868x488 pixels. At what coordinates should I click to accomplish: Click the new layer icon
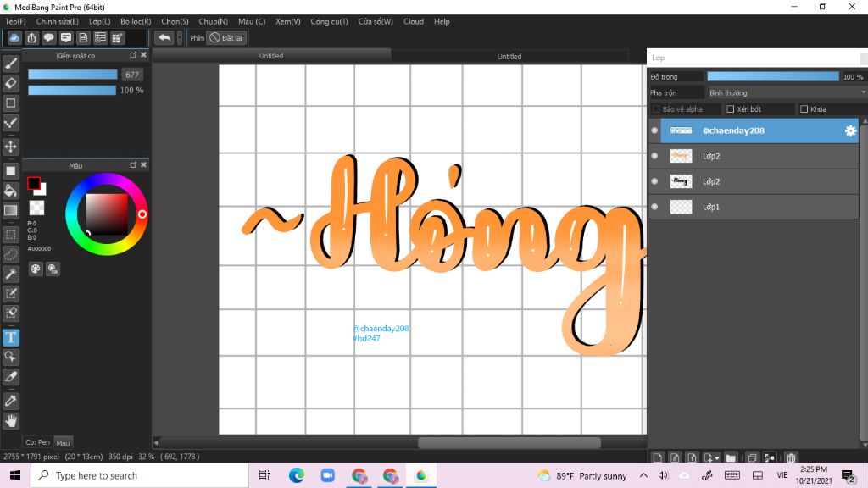click(x=657, y=457)
